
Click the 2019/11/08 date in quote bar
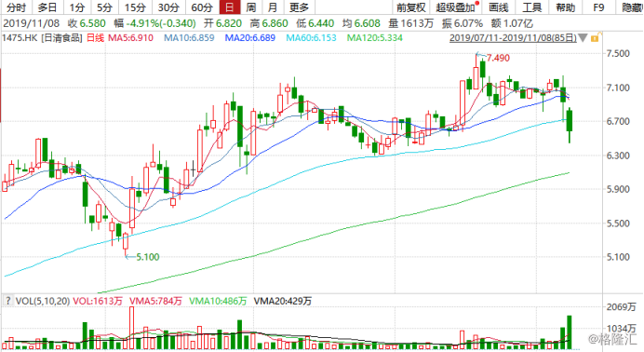[32, 23]
